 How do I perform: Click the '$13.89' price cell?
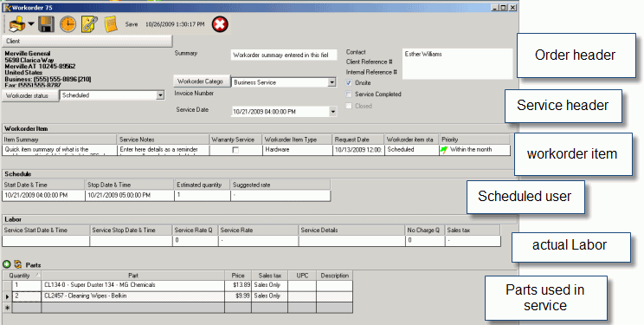pos(238,285)
